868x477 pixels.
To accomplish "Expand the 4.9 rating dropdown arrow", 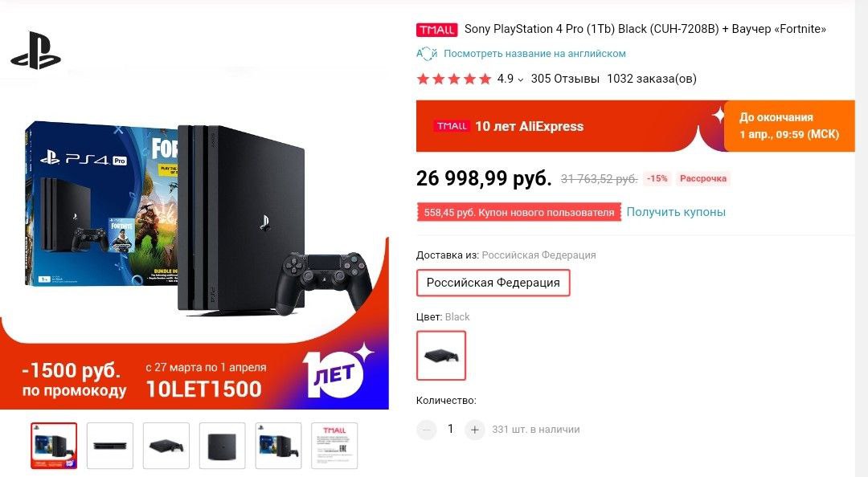I will point(520,79).
